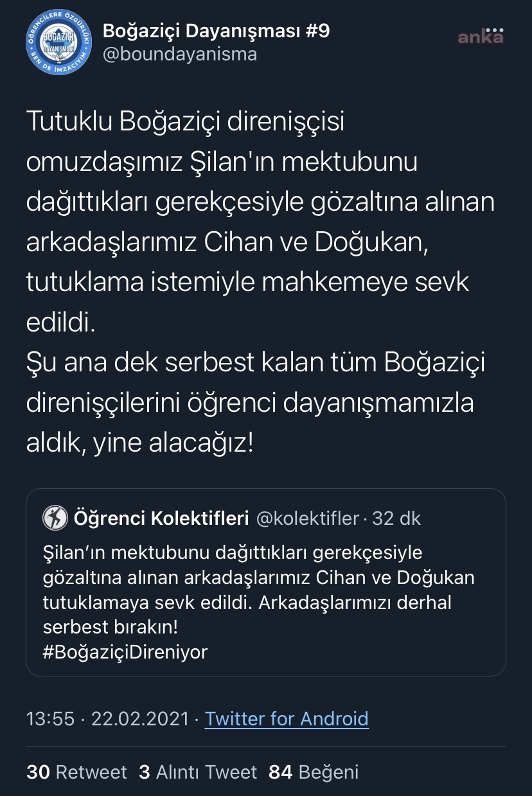
Task: Open the @boundayanisma handle
Action: pyautogui.click(x=180, y=54)
